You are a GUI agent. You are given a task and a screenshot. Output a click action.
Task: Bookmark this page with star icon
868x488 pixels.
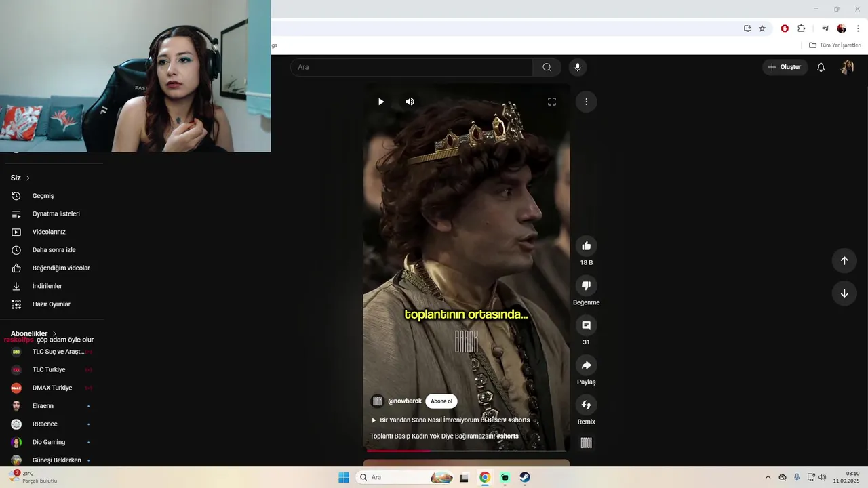(762, 28)
